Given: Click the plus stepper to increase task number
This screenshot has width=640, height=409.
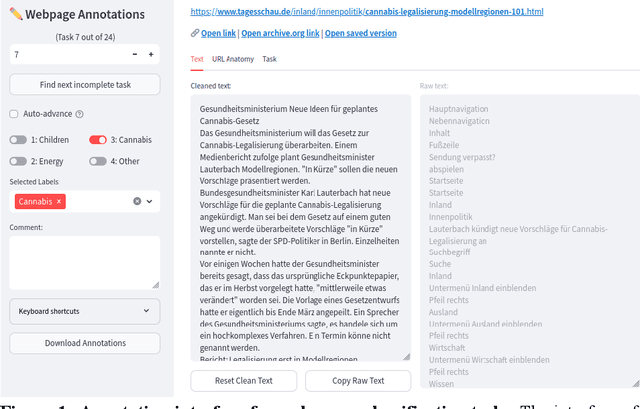Looking at the screenshot, I should (x=151, y=54).
